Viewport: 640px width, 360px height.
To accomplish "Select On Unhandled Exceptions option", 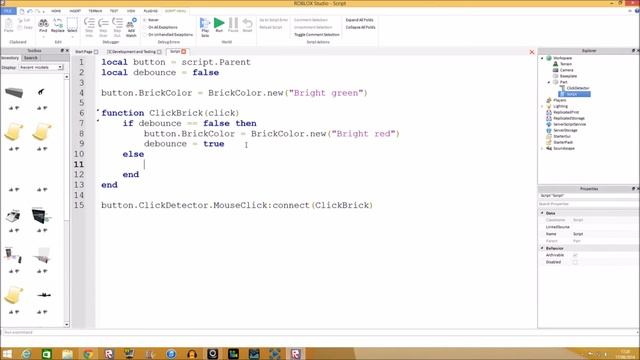I will pyautogui.click(x=168, y=35).
